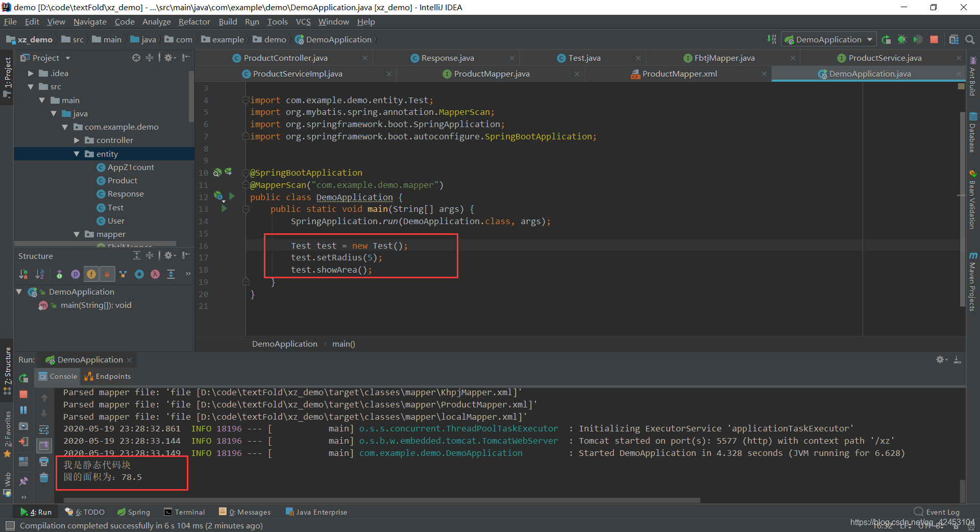Screen dimensions: 980x532
Task: Toggle soft-wrap in the console
Action: 44,430
